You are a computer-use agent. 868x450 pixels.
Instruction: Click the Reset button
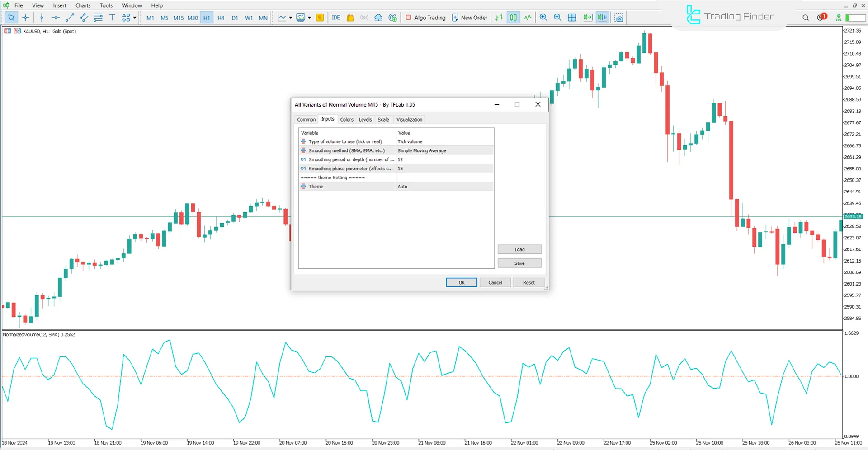coord(528,283)
